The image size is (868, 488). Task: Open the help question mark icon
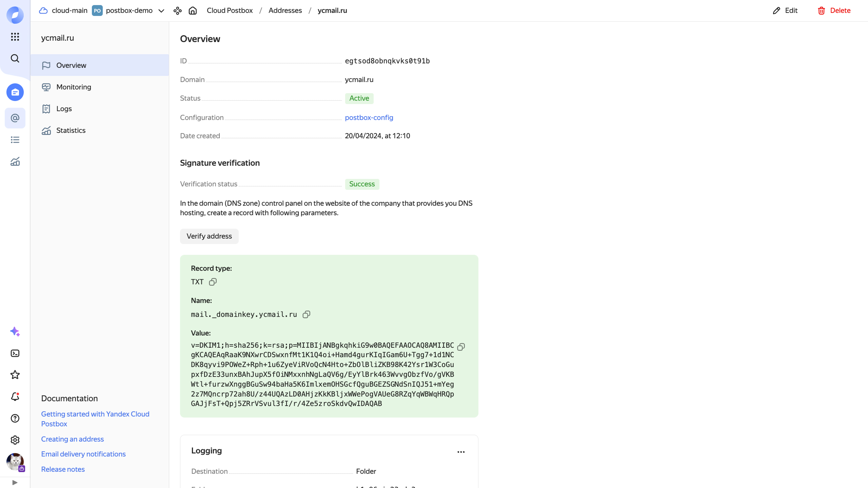click(15, 418)
